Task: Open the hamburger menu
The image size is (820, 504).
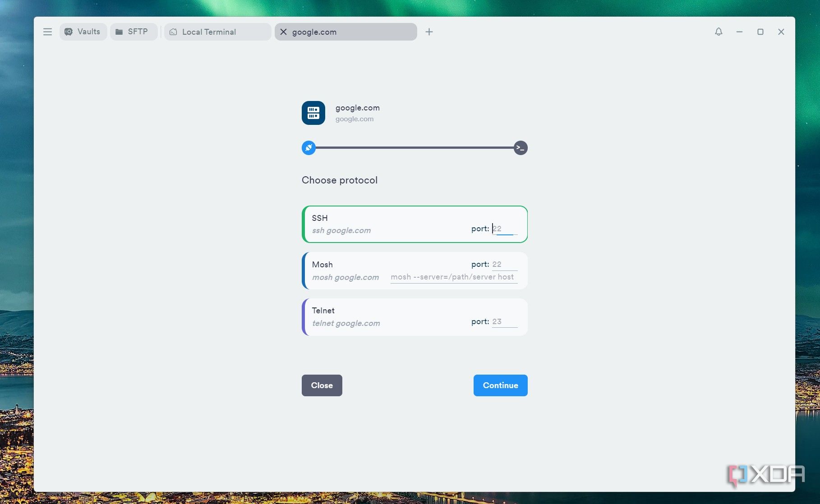Action: point(47,32)
